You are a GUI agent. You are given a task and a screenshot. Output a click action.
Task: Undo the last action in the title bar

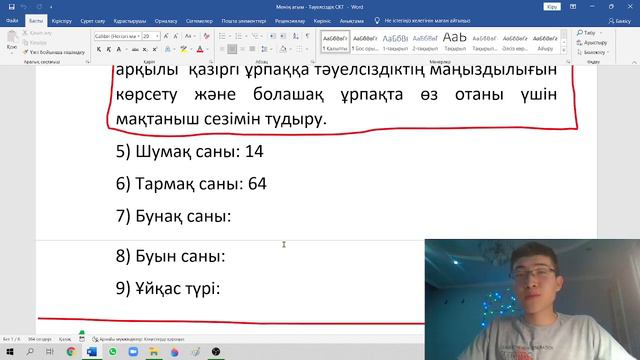(x=24, y=7)
